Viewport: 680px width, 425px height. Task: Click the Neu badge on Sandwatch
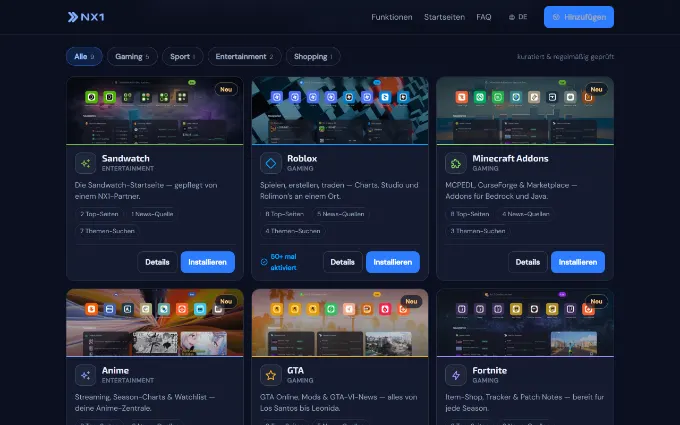tap(226, 89)
